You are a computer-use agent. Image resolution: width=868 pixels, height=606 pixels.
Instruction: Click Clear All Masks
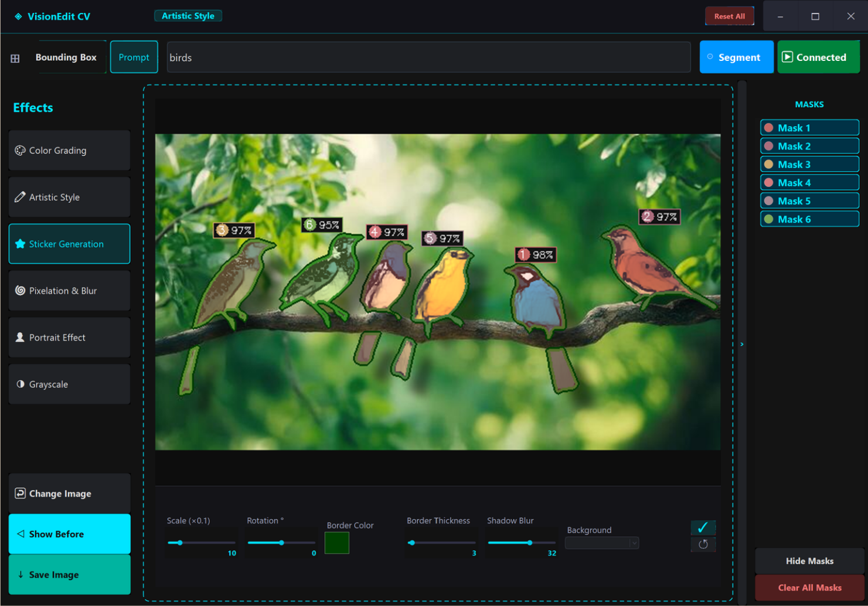(x=809, y=588)
